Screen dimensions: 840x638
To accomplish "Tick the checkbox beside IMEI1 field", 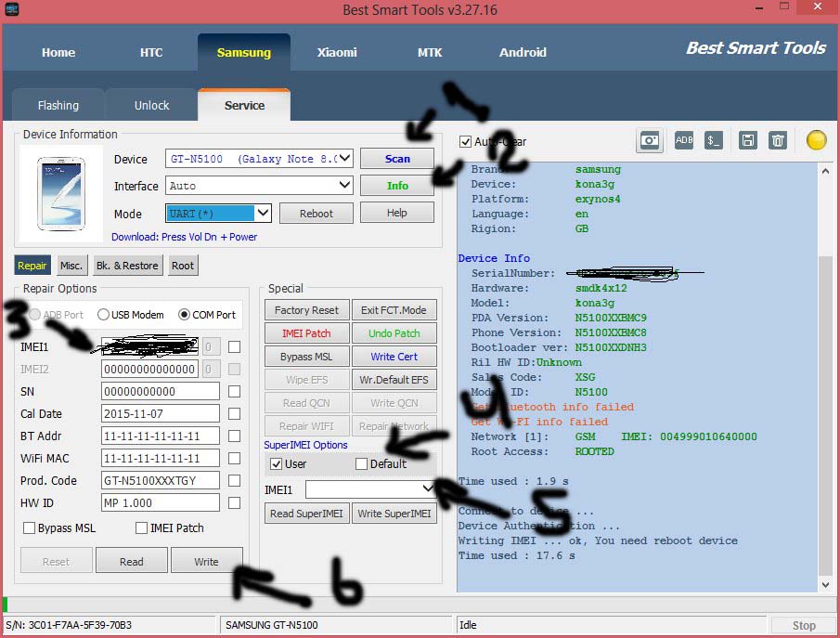I will coord(234,347).
